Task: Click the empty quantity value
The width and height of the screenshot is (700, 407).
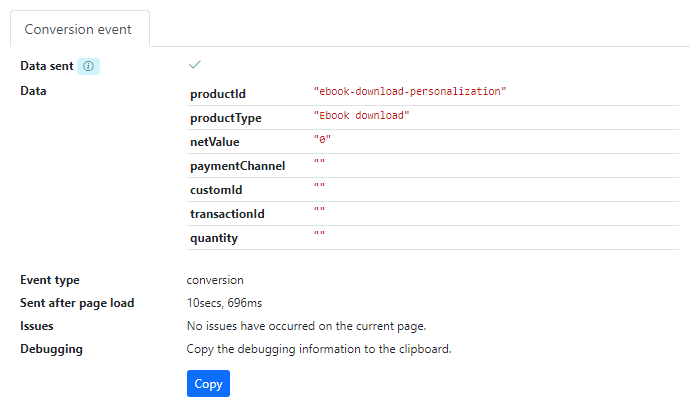Action: (x=319, y=236)
